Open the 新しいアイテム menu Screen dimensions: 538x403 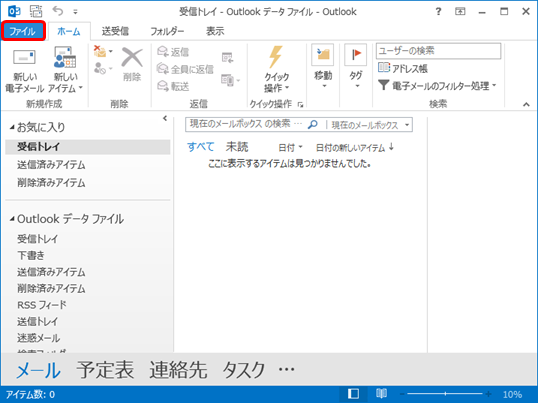[x=65, y=71]
